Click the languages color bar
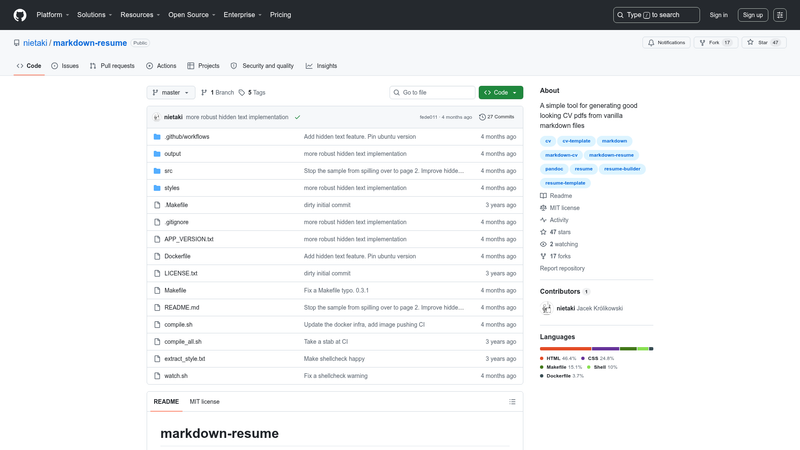800x450 pixels. pos(596,348)
